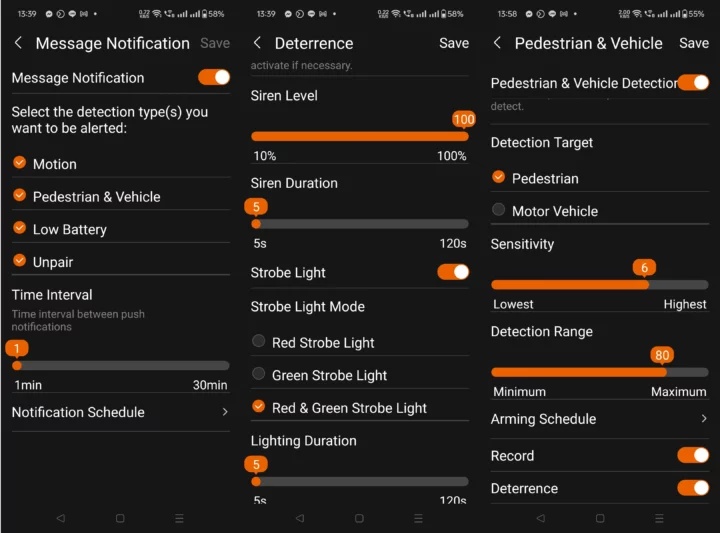Go back from Pedestrian & Vehicle screen
Image resolution: width=720 pixels, height=533 pixels.
point(497,43)
